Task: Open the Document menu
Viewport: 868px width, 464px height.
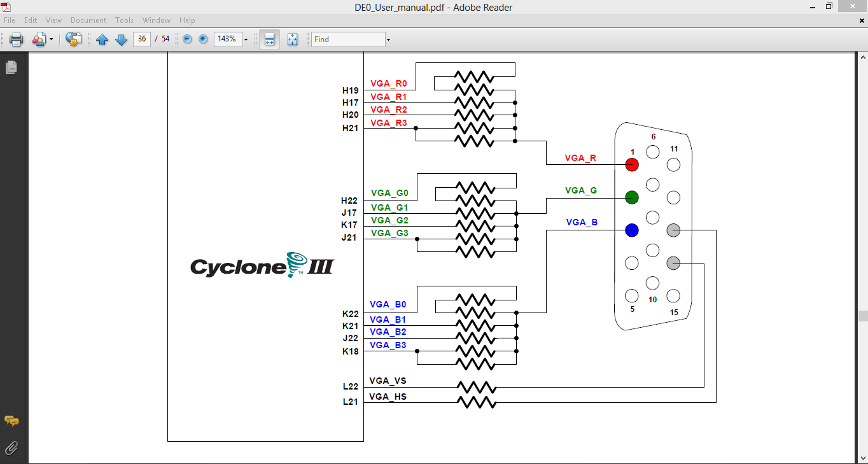Action: coord(88,20)
